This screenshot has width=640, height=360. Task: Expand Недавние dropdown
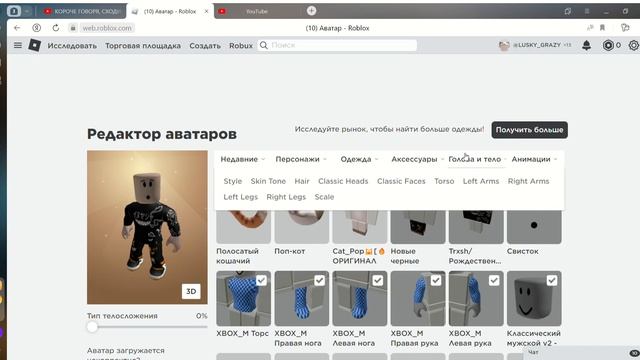242,159
